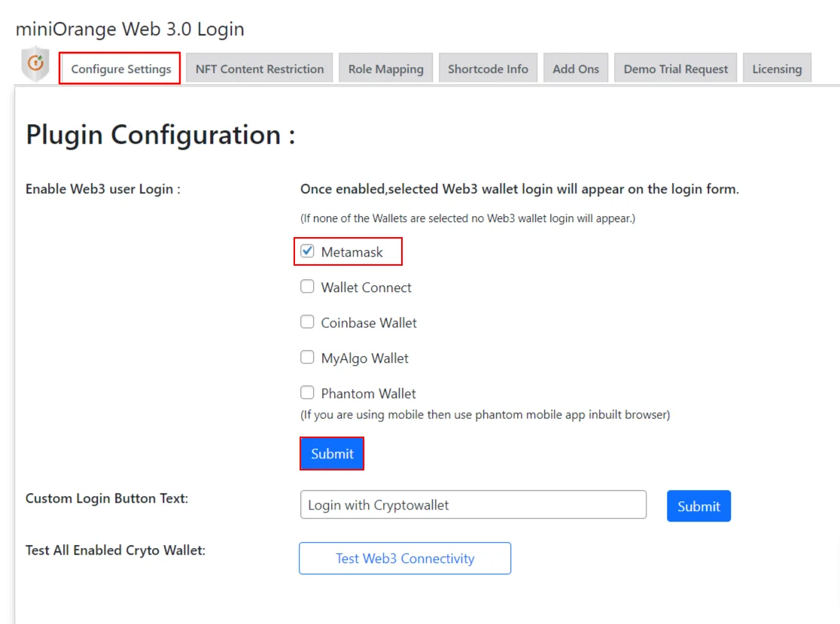Image resolution: width=840 pixels, height=624 pixels.
Task: Enable the Wallet Connect checkbox
Action: [x=307, y=287]
